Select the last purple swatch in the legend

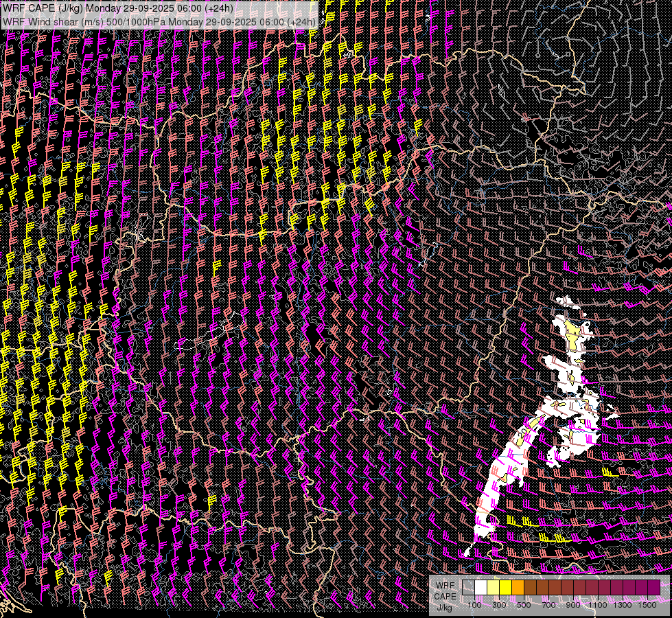pyautogui.click(x=653, y=588)
